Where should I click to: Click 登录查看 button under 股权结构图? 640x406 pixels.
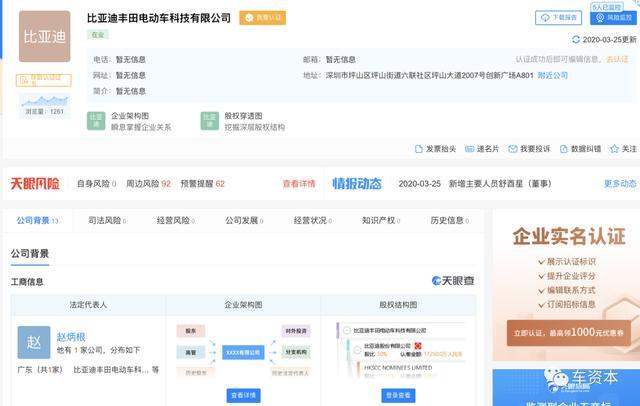pos(398,395)
